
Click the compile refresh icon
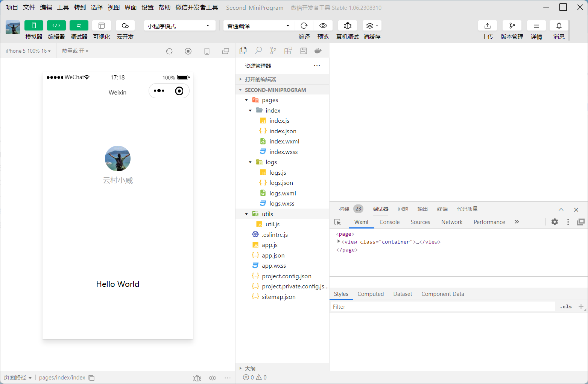pos(304,26)
